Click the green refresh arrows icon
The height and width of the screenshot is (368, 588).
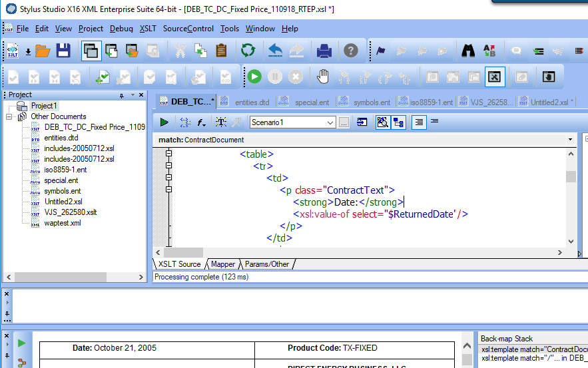248,51
